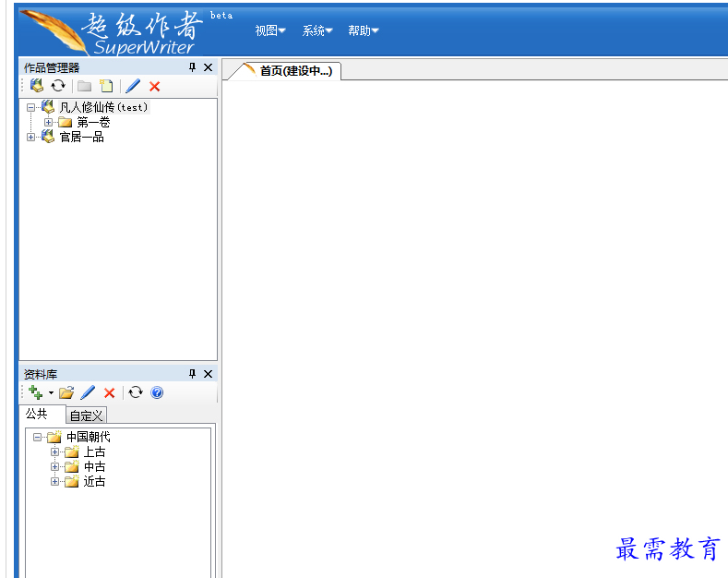
Task: Toggle auto-hide pin on 资料库 panel
Action: 193,374
